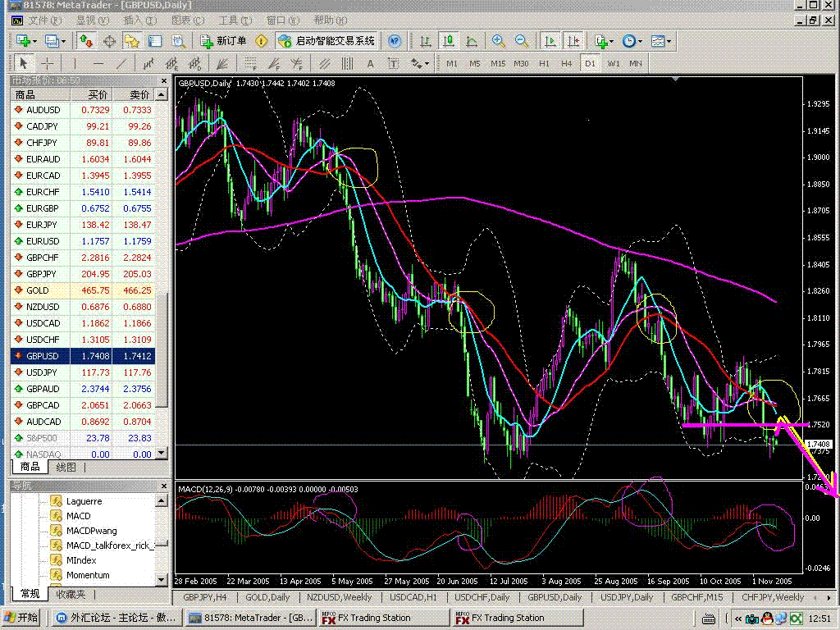Click the Navigator panel scrollbar down arrow
Screen dimensions: 840x630
[x=162, y=579]
